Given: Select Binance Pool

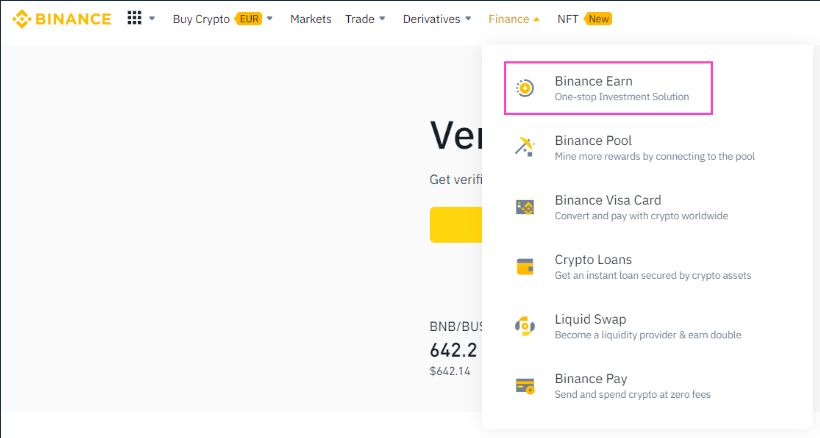Looking at the screenshot, I should [x=593, y=141].
